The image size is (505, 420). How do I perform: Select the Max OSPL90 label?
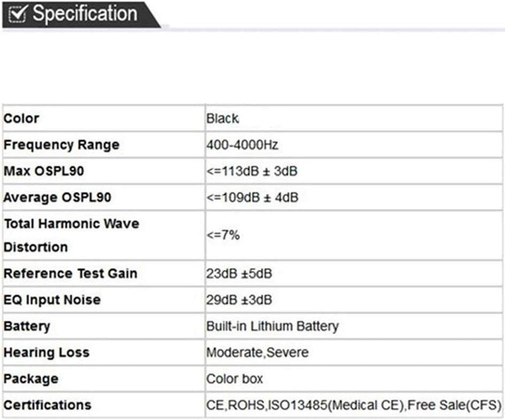click(44, 171)
